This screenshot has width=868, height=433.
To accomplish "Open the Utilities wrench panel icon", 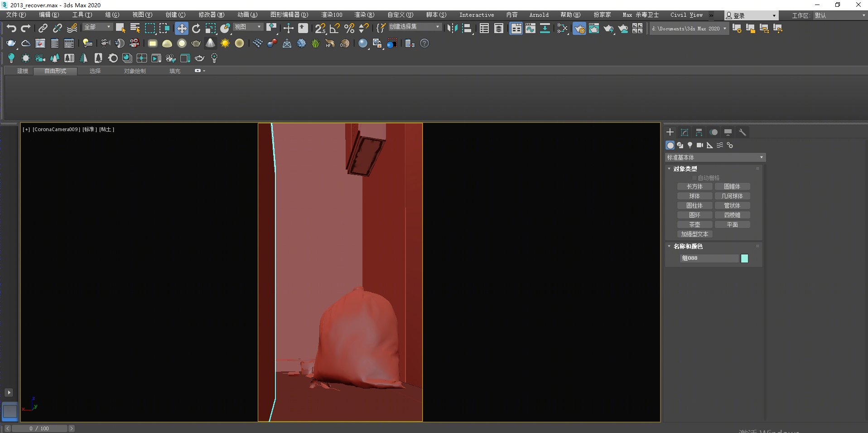I will (x=742, y=132).
